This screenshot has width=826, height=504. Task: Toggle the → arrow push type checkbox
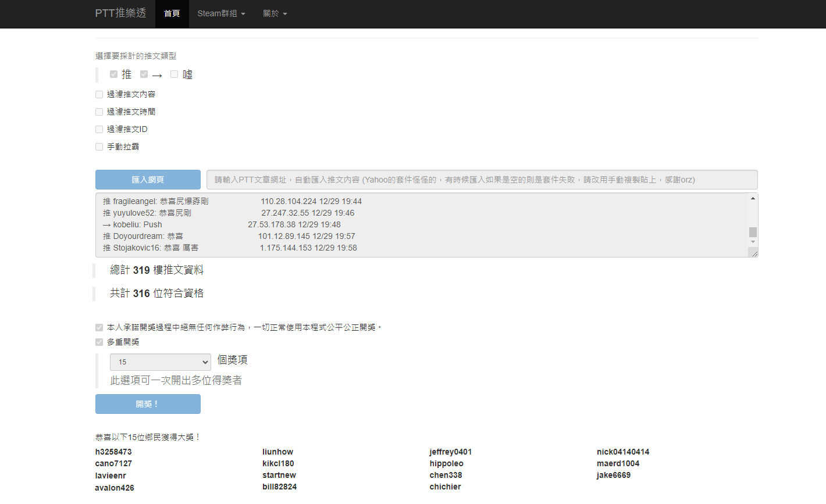[x=144, y=74]
